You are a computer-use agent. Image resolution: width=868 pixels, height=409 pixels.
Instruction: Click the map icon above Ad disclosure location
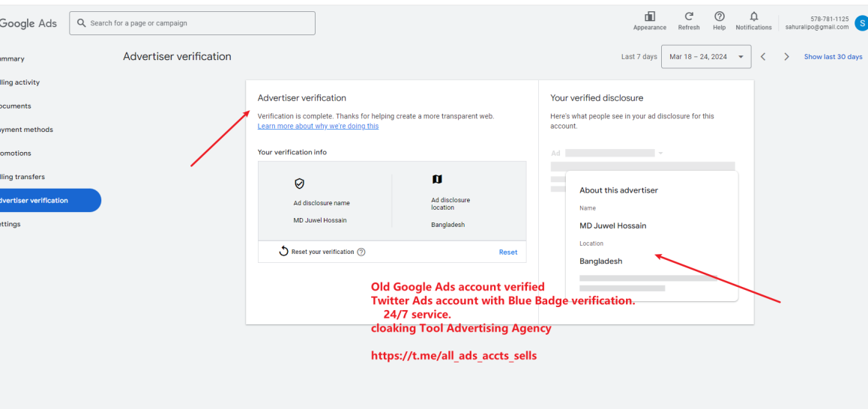(437, 179)
